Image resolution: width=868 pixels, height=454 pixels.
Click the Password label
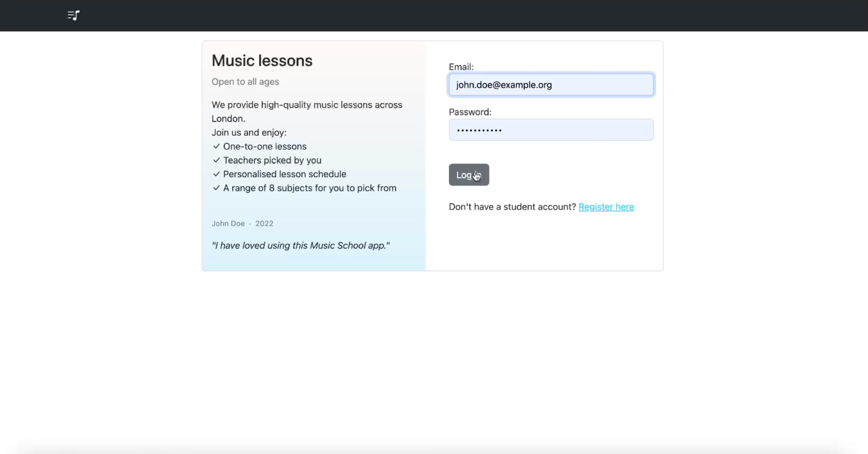(470, 112)
